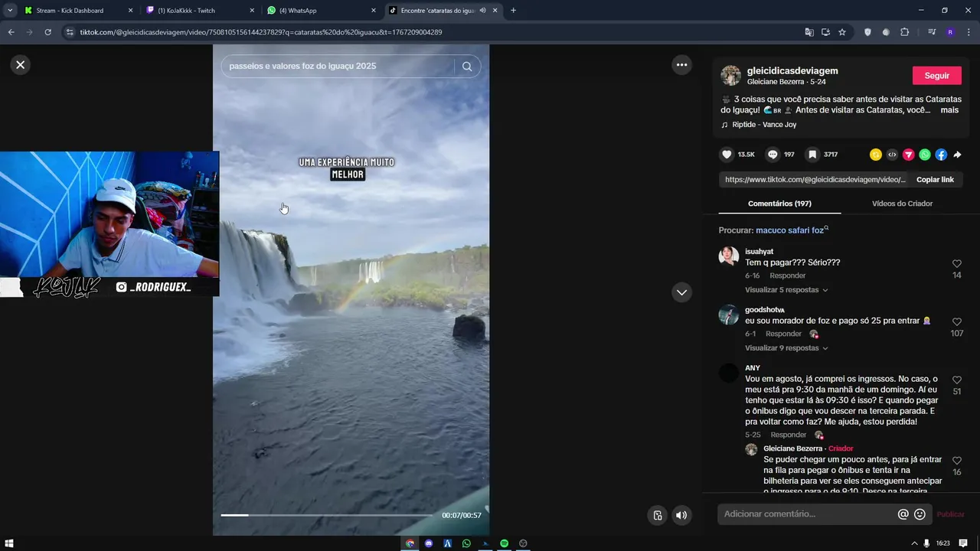This screenshot has height=551, width=980.
Task: Expand description with 'mais'
Action: tap(949, 110)
